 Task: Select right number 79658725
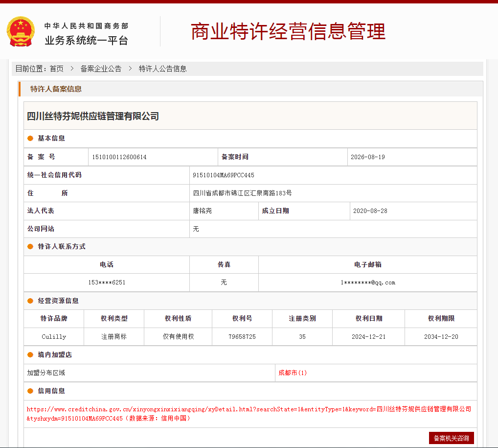(x=242, y=337)
